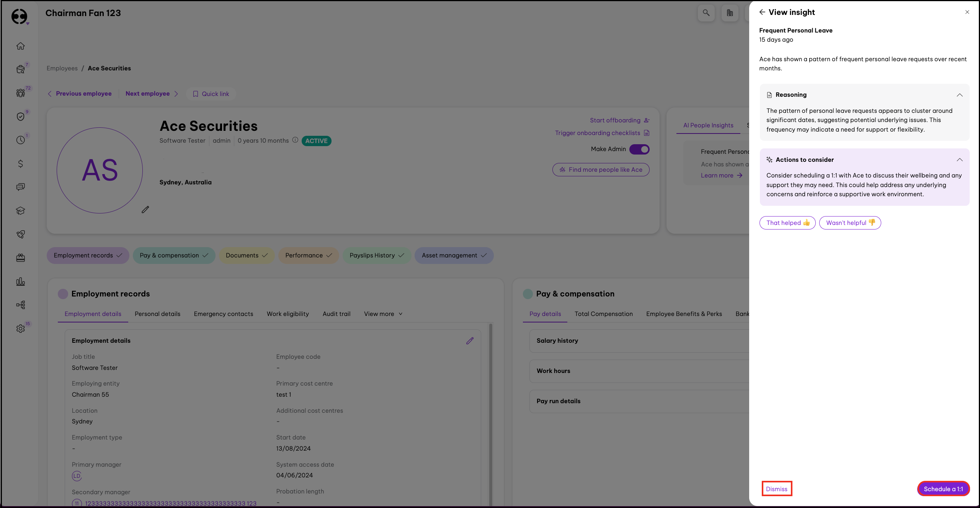Toggle the Make Admin switch off
Screen dimensions: 980x508
tap(639, 149)
